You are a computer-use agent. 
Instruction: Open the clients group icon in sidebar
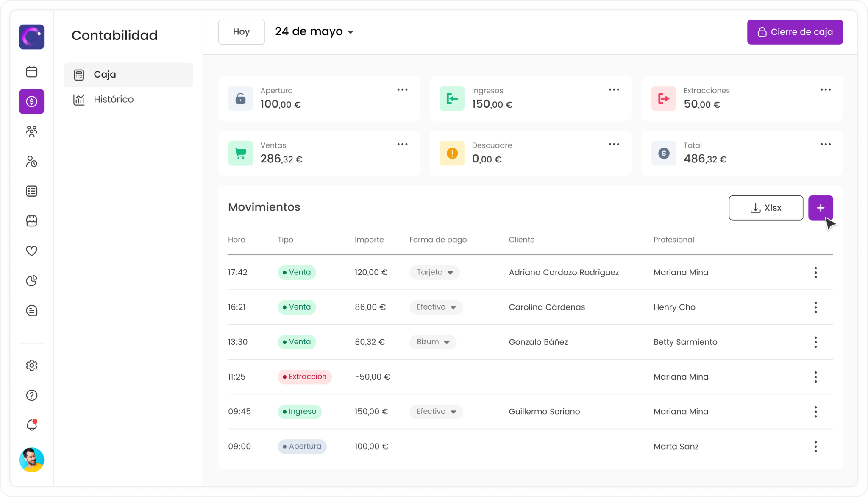[32, 131]
